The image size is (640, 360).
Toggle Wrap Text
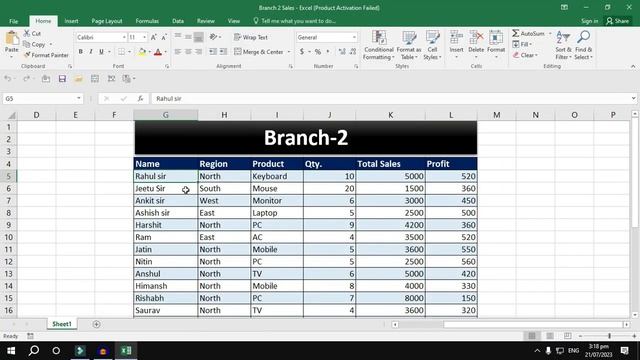(251, 37)
